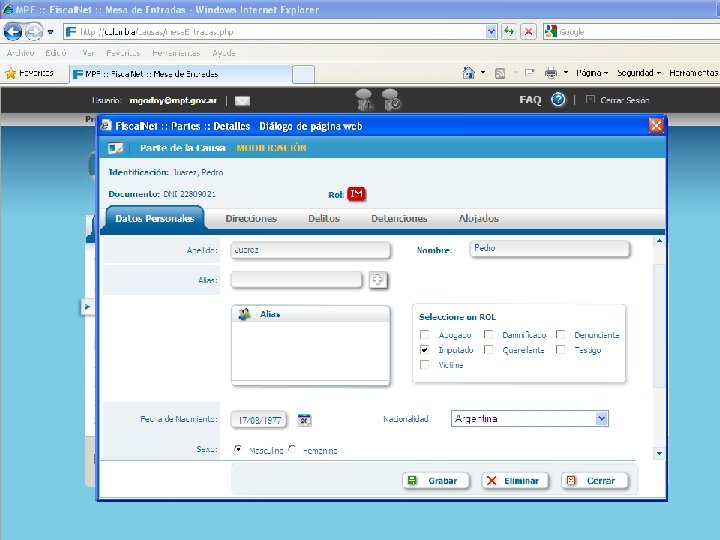Open the Edición menu

56,53
